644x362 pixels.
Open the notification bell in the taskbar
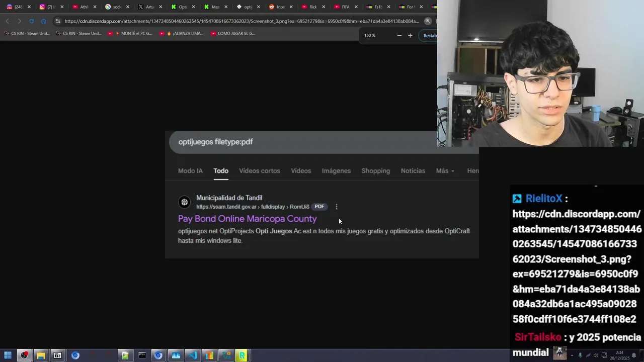tap(634, 355)
